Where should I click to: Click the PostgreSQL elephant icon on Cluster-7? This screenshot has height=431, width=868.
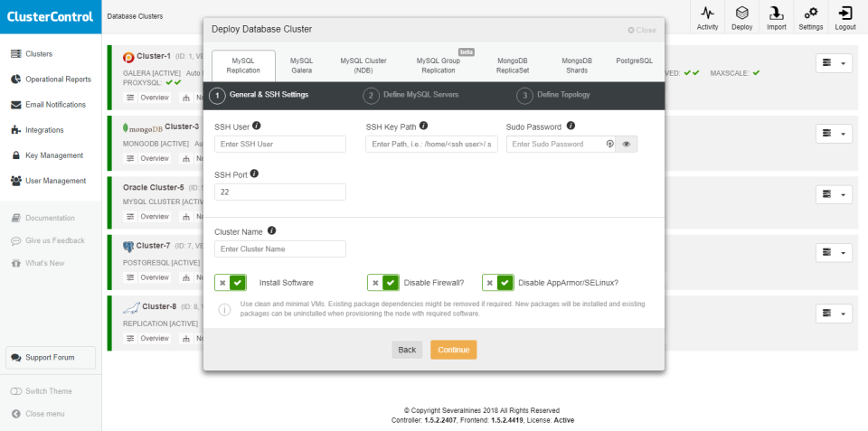(128, 246)
